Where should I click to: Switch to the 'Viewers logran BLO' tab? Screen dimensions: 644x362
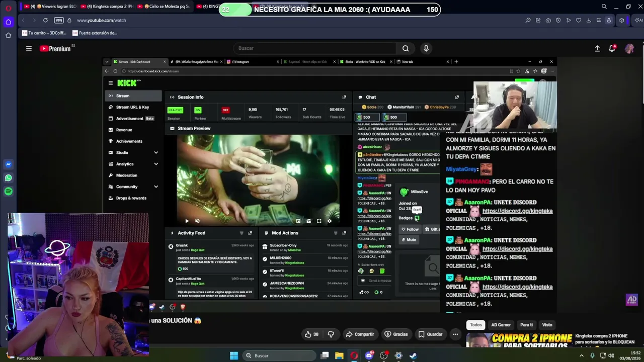(48, 7)
